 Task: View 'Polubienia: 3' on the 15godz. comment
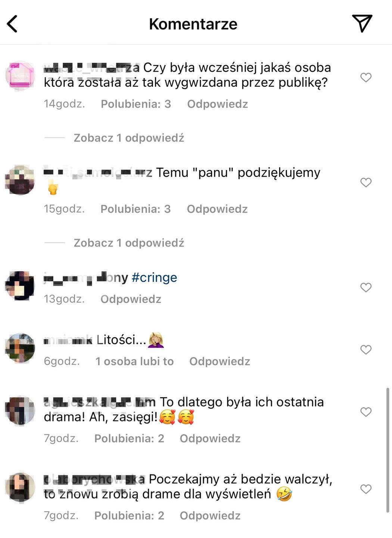tap(136, 209)
